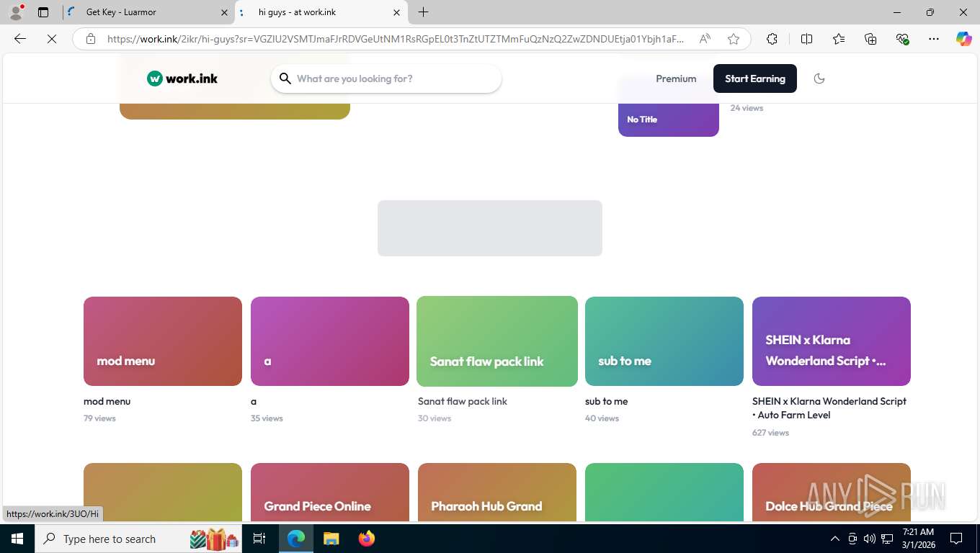Open the Premium link
This screenshot has width=980, height=553.
[676, 78]
